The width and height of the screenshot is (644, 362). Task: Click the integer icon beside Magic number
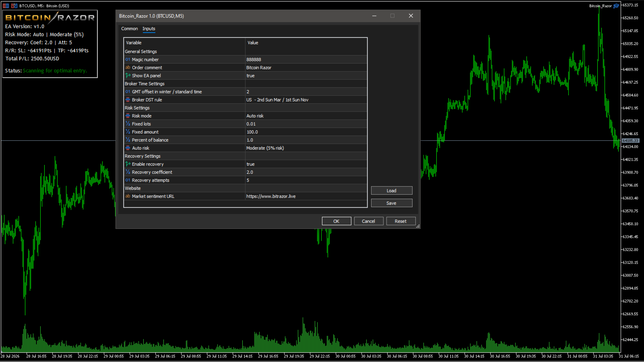point(128,60)
